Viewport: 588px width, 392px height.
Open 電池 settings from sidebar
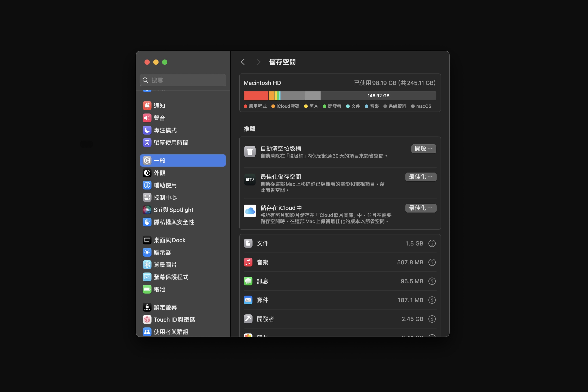coord(159,290)
